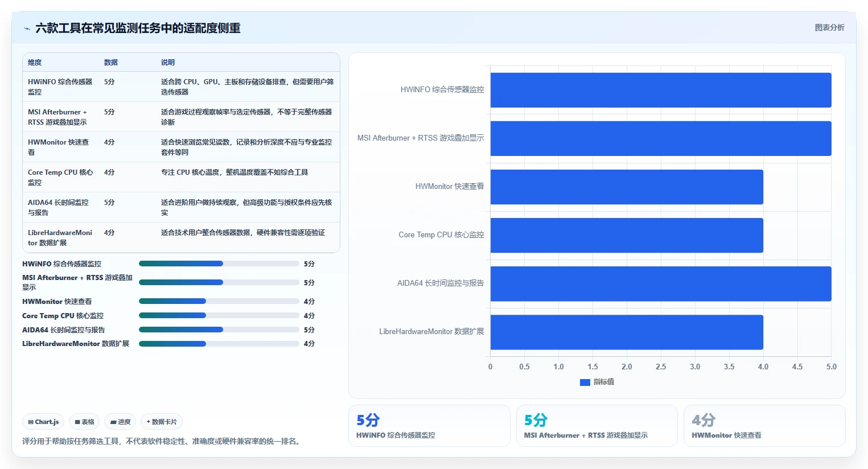The height and width of the screenshot is (469, 868).
Task: Click the 维度 column header
Action: (x=35, y=63)
